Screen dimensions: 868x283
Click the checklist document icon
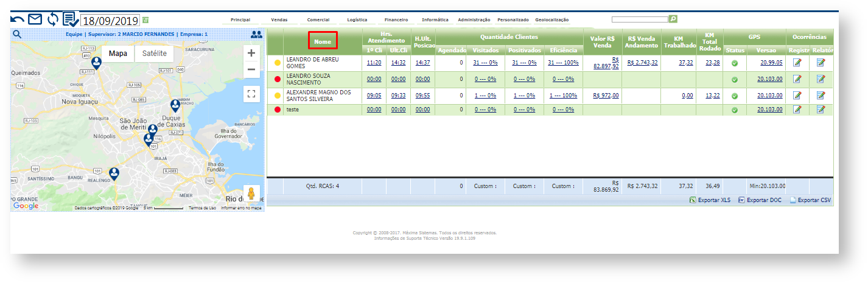tap(71, 19)
